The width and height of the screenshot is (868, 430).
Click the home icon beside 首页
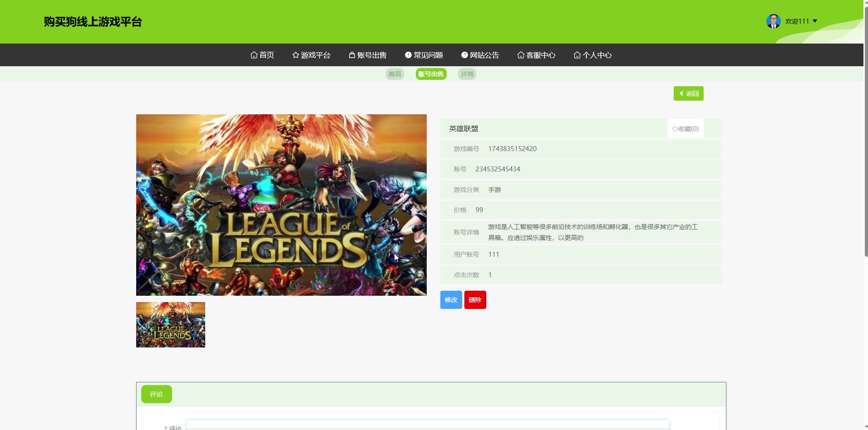[254, 55]
